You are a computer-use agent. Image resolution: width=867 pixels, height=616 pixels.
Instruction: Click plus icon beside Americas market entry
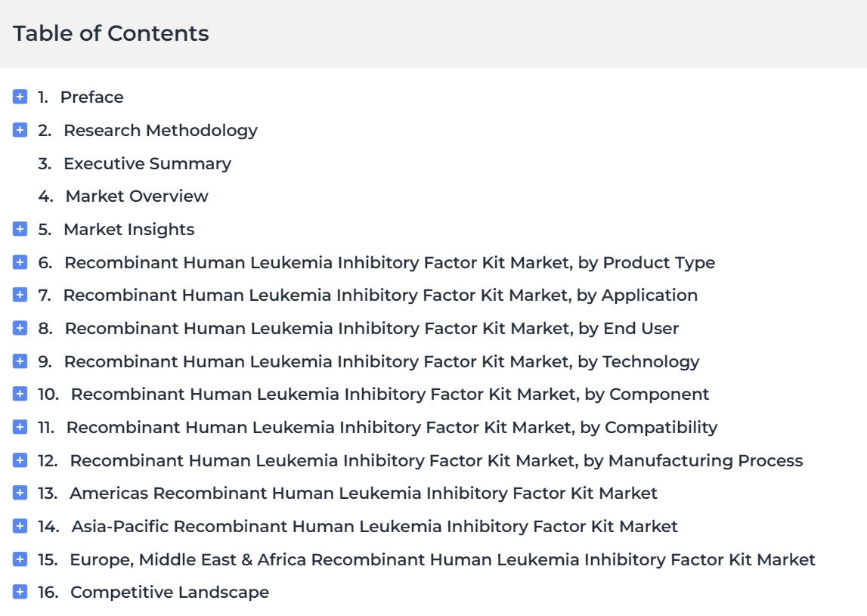(20, 493)
